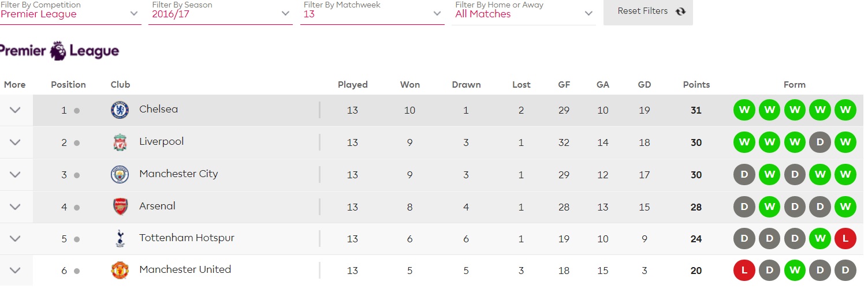Image resolution: width=868 pixels, height=289 pixels.
Task: Click the Manchester United crest icon
Action: pos(120,270)
